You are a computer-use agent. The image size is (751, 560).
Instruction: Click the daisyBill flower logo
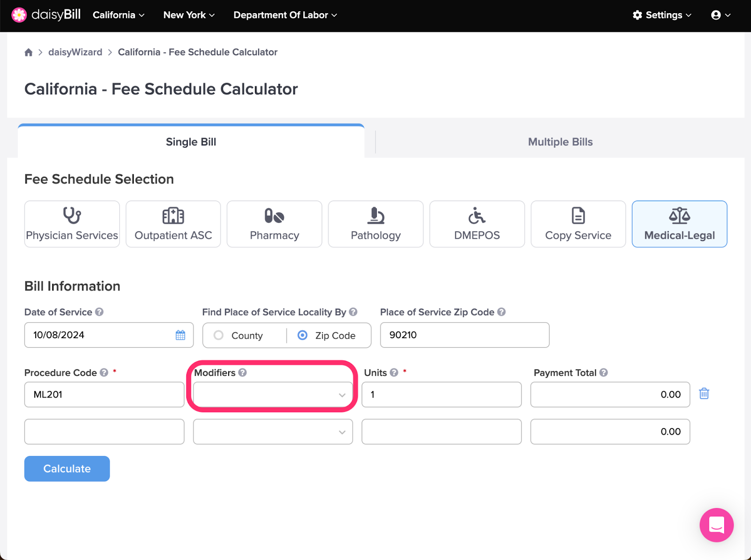19,15
